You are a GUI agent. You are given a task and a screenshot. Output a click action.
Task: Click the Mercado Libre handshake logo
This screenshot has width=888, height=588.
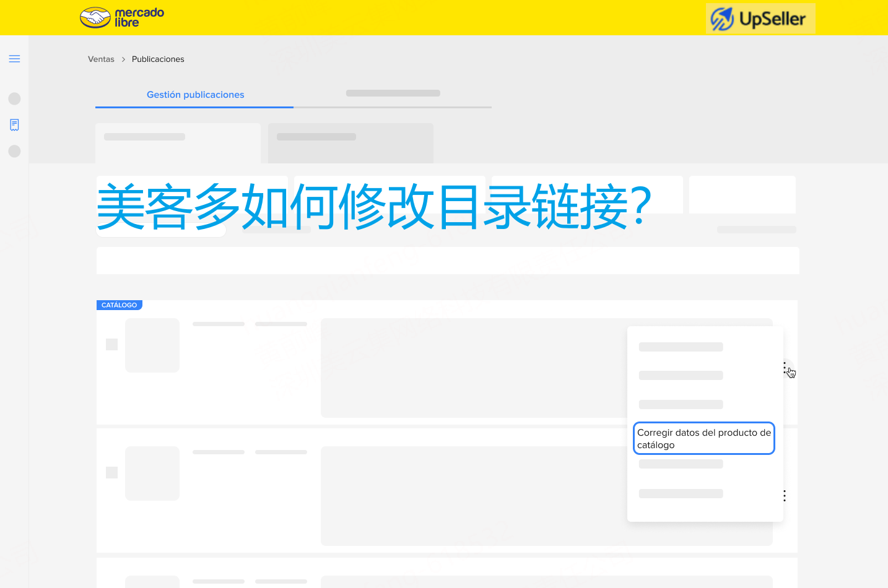tap(95, 18)
